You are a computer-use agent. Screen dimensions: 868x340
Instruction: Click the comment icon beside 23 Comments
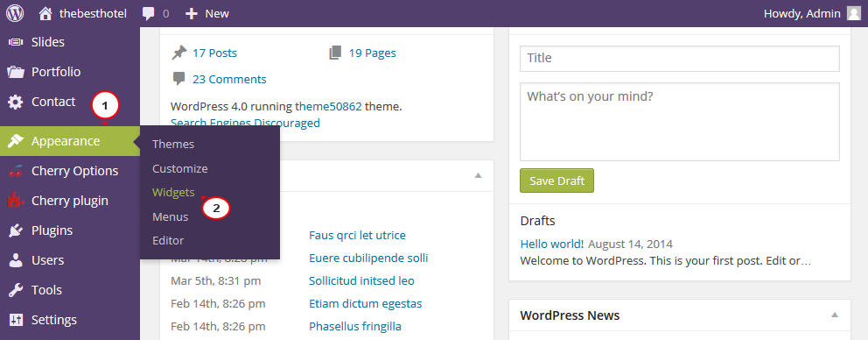178,79
